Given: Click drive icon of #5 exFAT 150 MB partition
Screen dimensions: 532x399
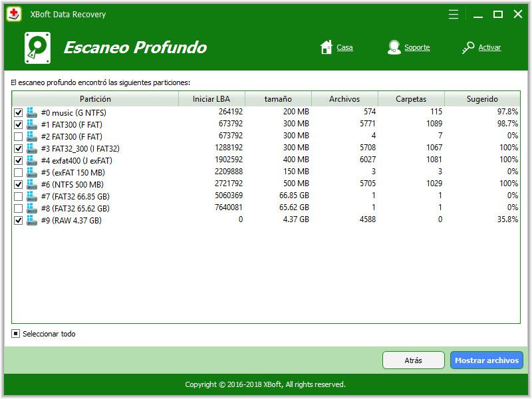Looking at the screenshot, I should (x=31, y=172).
